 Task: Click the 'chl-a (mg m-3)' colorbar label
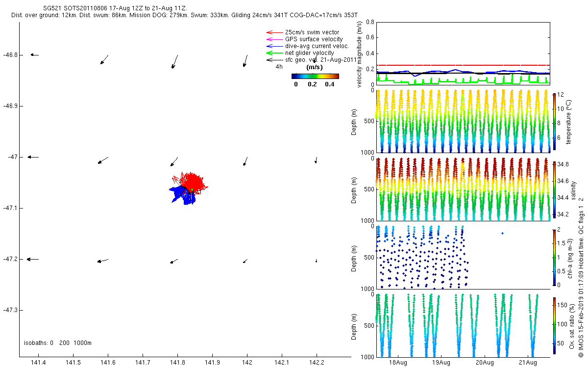coord(570,258)
